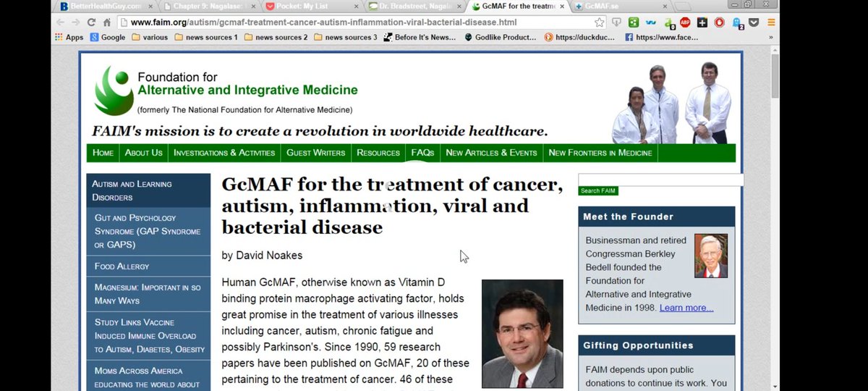Open the green 'a' extension with 0 badge
The image size is (868, 391).
669,23
